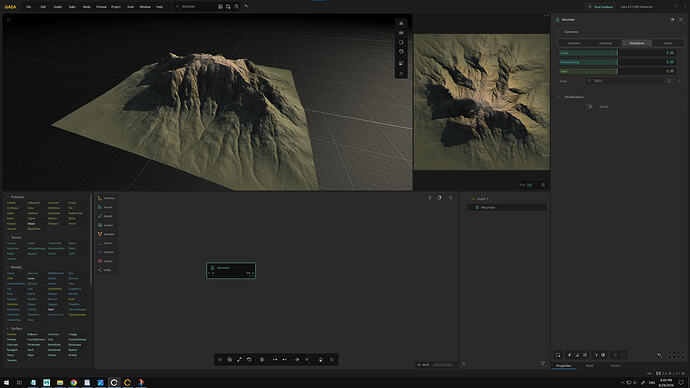
Task: Open the File menu
Action: point(28,7)
